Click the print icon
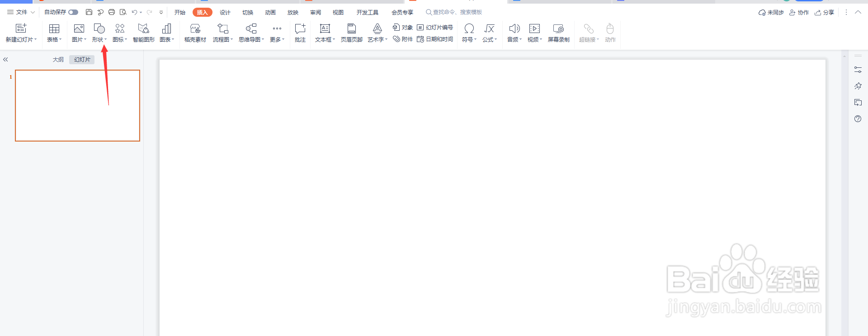This screenshot has height=336, width=868. coord(112,12)
